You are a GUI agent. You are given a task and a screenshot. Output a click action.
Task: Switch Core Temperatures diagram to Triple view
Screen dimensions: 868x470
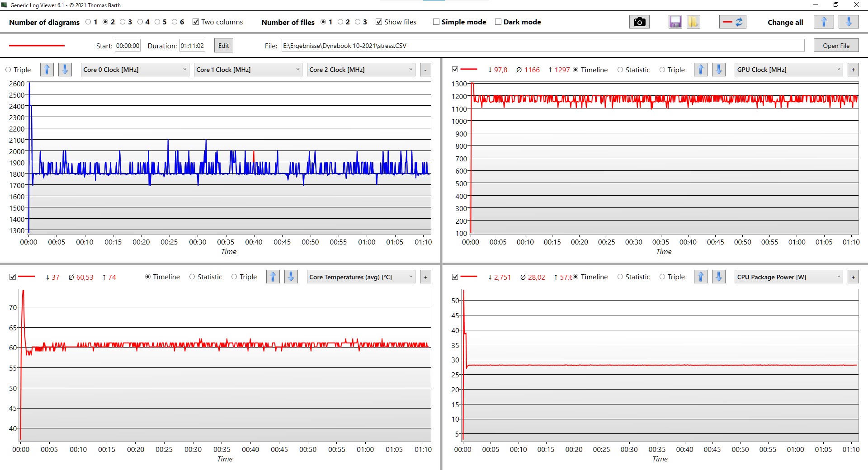point(234,277)
